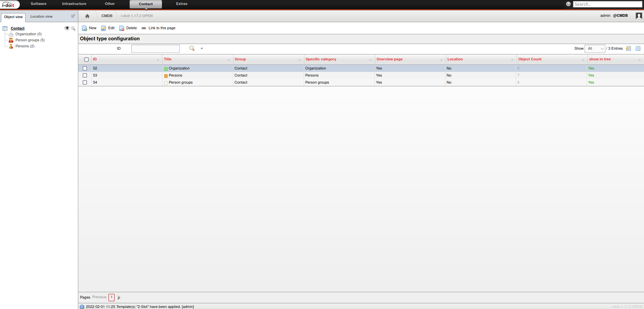Check the box for row ID 53
Screen dimensions: 644x309
(85, 76)
